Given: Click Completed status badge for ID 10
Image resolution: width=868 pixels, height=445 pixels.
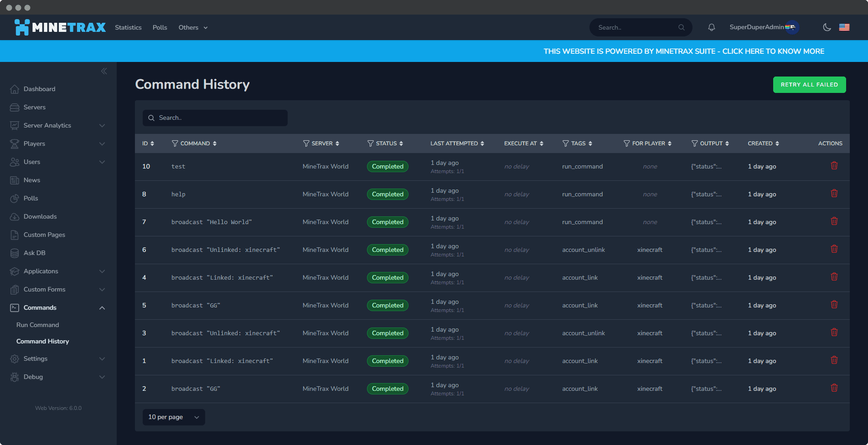Looking at the screenshot, I should (387, 166).
